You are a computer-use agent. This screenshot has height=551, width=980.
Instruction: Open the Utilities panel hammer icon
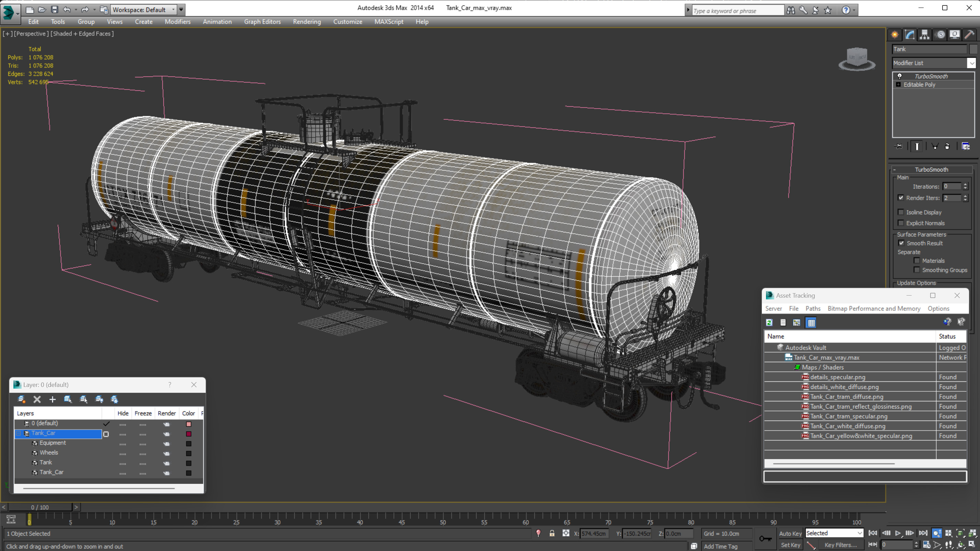(969, 35)
